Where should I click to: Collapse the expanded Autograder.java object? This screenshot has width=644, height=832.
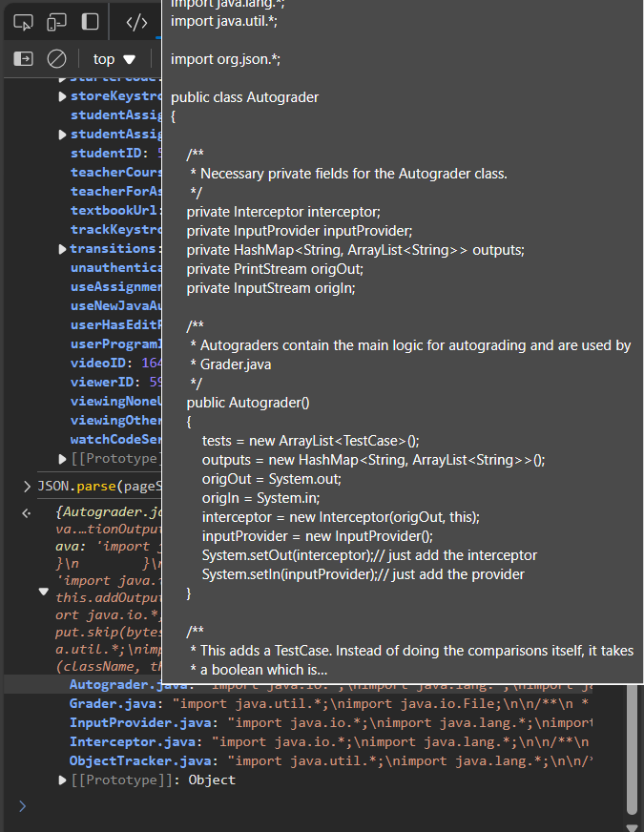point(43,591)
